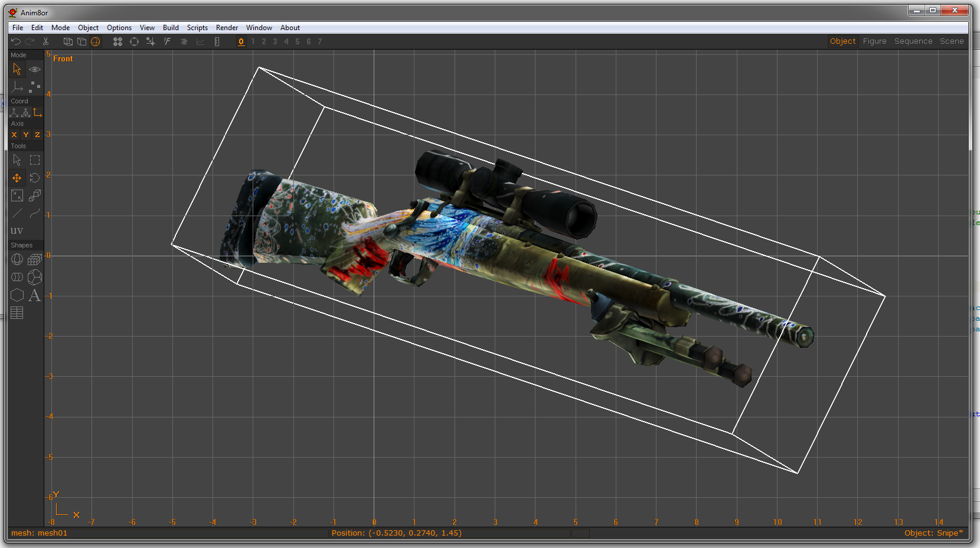The width and height of the screenshot is (980, 548).
Task: Select layer 5 in toolbar
Action: click(298, 41)
